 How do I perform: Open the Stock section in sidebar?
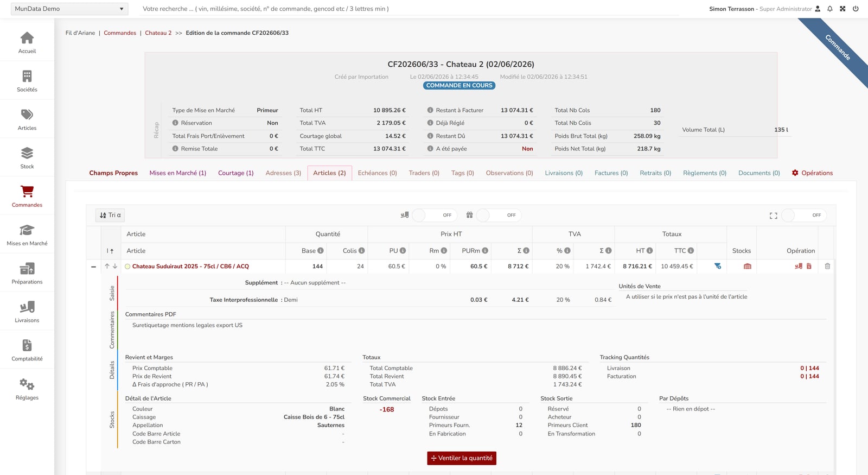27,158
